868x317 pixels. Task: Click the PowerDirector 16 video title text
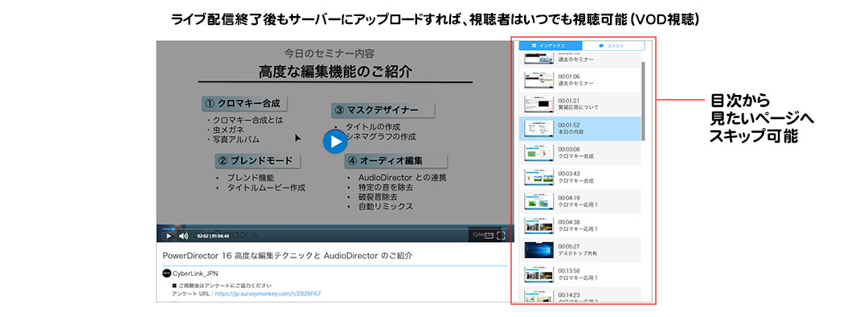pyautogui.click(x=287, y=256)
